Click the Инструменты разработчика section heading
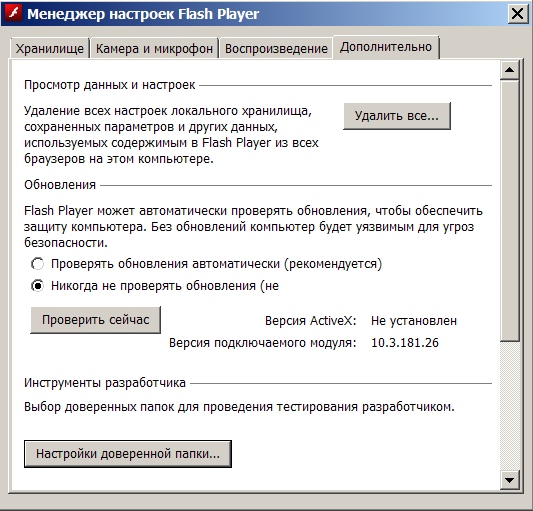This screenshot has width=533, height=511. [105, 383]
